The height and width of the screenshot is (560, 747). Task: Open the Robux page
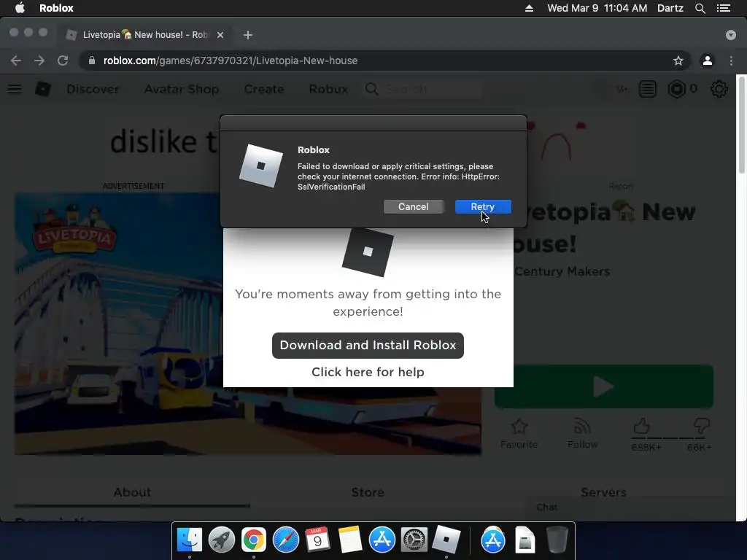tap(328, 89)
